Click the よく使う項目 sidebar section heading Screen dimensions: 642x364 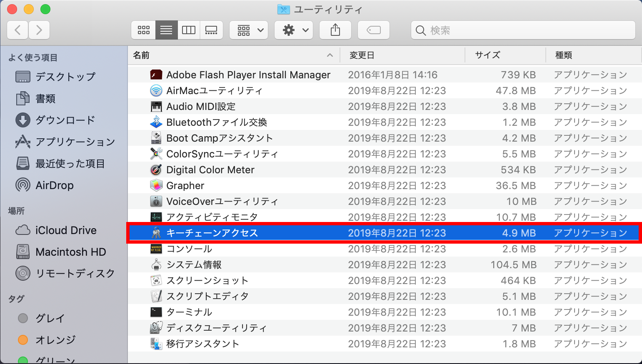point(33,57)
